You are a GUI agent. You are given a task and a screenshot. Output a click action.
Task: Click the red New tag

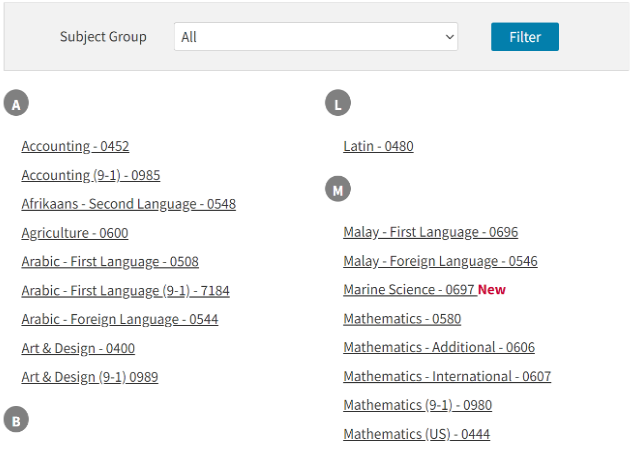(x=492, y=290)
